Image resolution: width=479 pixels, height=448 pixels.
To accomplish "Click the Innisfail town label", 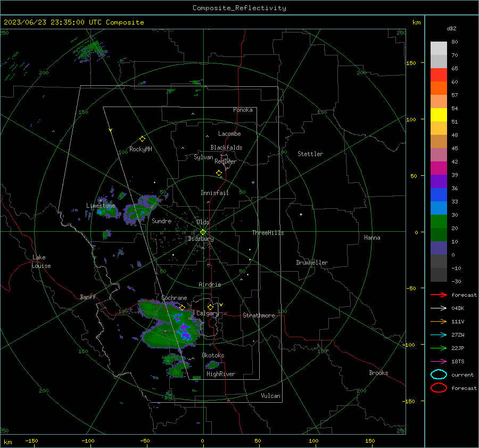I will [x=214, y=193].
